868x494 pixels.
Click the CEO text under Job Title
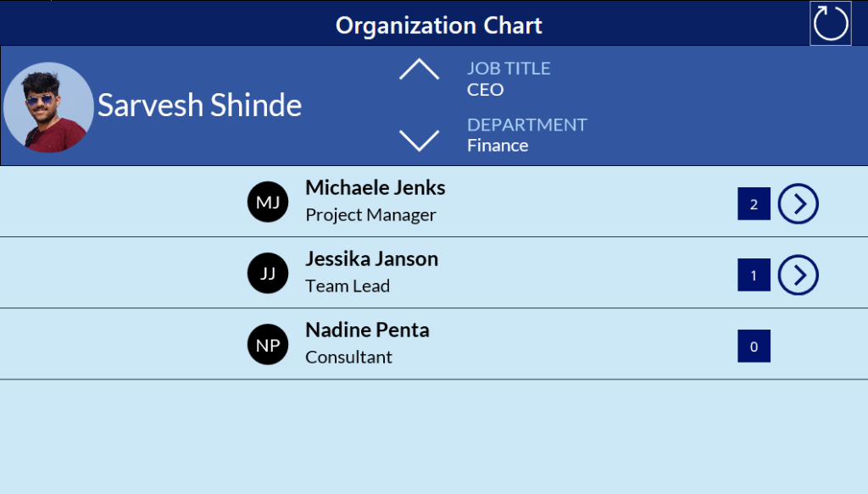point(484,89)
